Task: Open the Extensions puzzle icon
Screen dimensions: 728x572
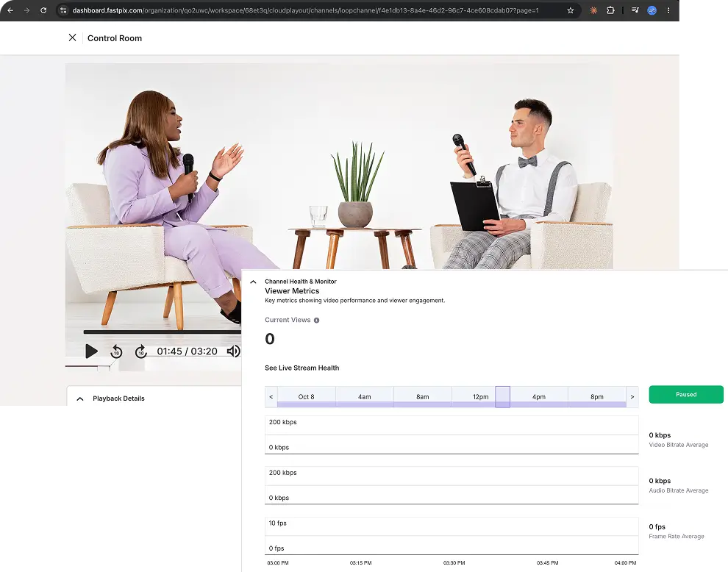Action: click(610, 10)
